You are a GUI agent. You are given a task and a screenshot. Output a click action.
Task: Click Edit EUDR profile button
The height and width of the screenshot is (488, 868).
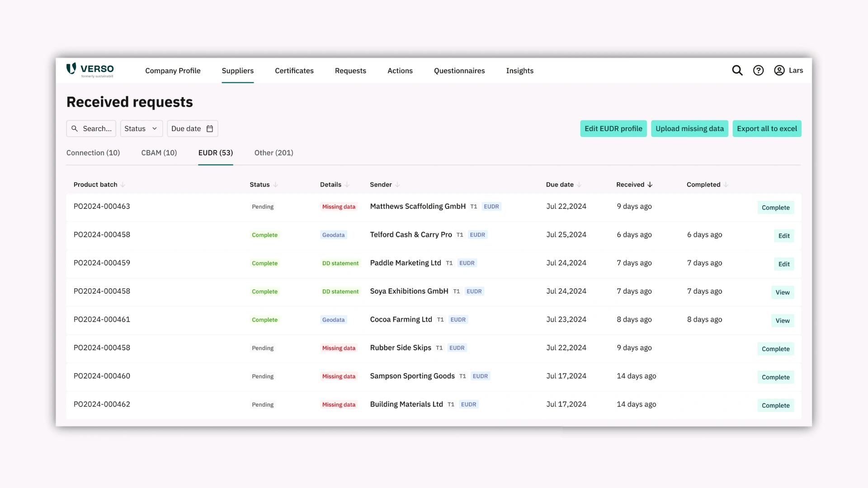(613, 128)
